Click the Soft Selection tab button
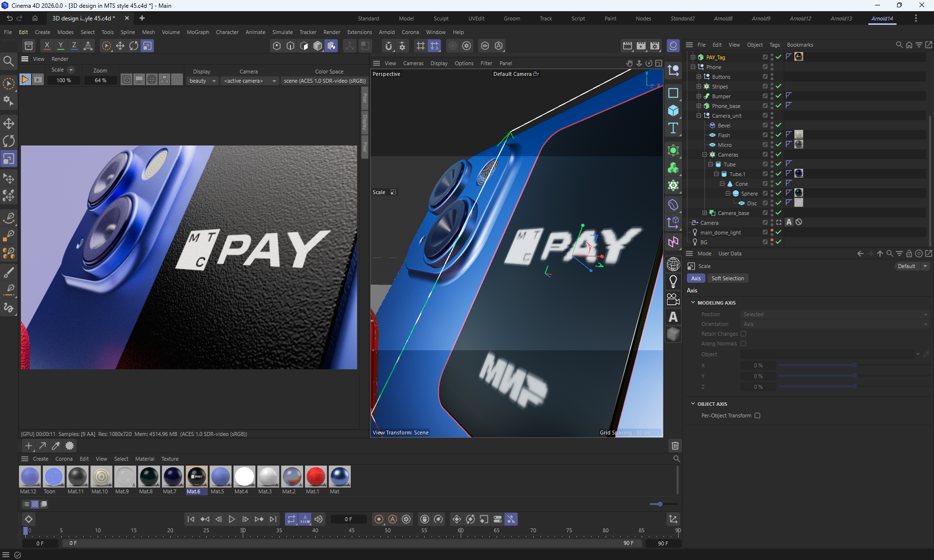The image size is (934, 560). pos(727,278)
